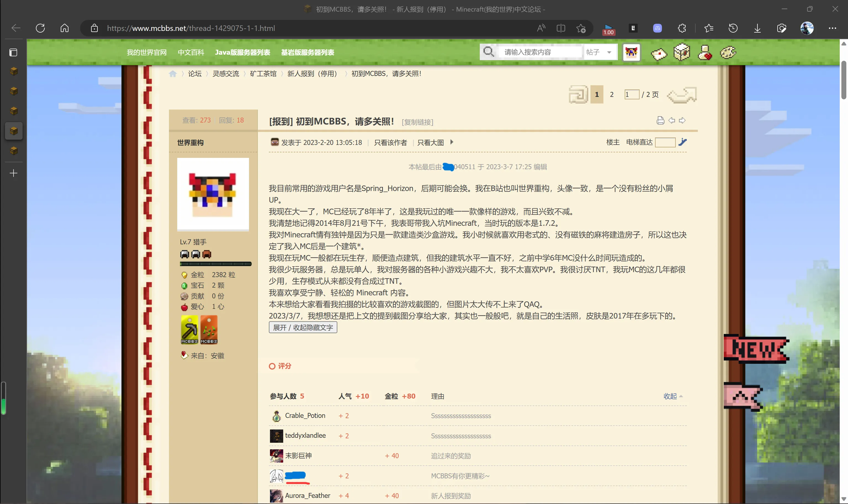Click the 复制链接 link
Viewport: 848px width, 504px height.
(417, 122)
